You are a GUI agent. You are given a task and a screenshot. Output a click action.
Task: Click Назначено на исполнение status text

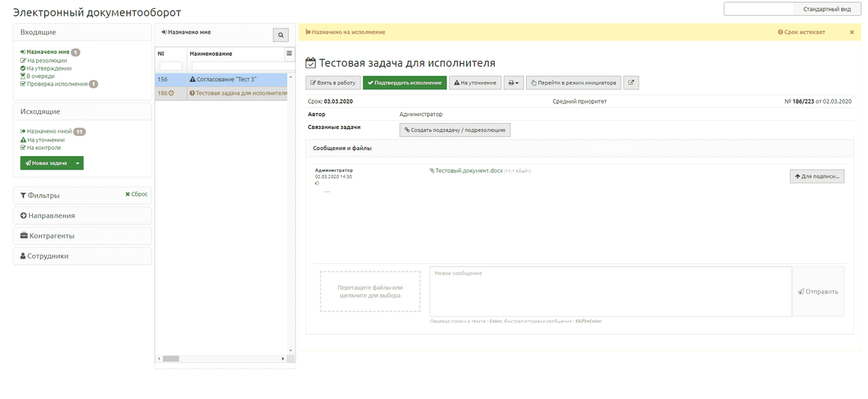coord(346,32)
